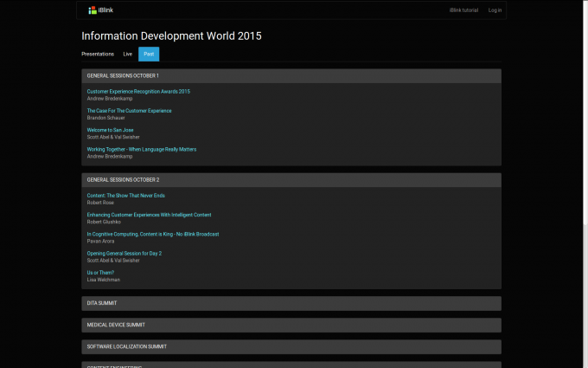Click speaker name Brandon Schauer
Viewport: 588px width, 368px height.
tap(105, 118)
